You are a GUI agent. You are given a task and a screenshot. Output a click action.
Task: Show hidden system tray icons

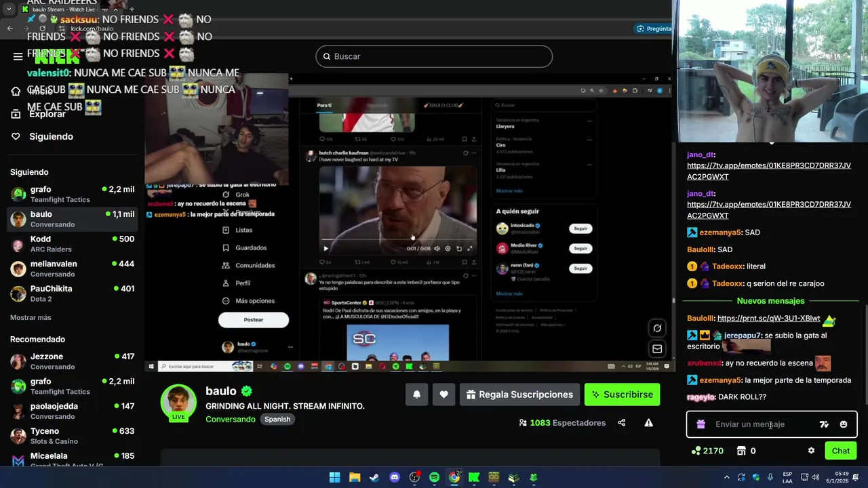point(726,478)
